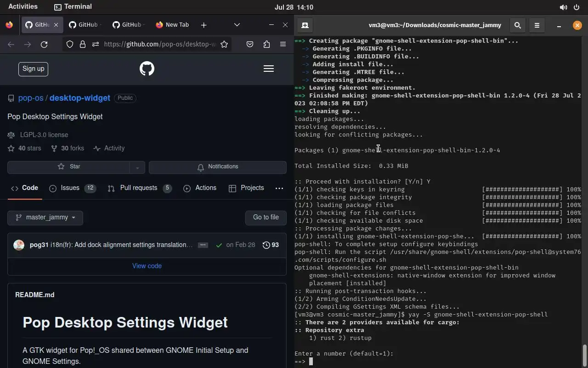The width and height of the screenshot is (588, 368).
Task: Click the site permissions icon in URL bar
Action: 96,44
